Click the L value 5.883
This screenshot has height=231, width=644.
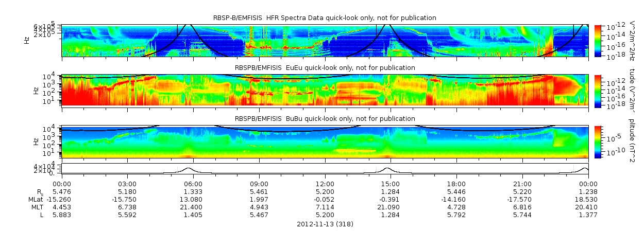[x=62, y=215]
